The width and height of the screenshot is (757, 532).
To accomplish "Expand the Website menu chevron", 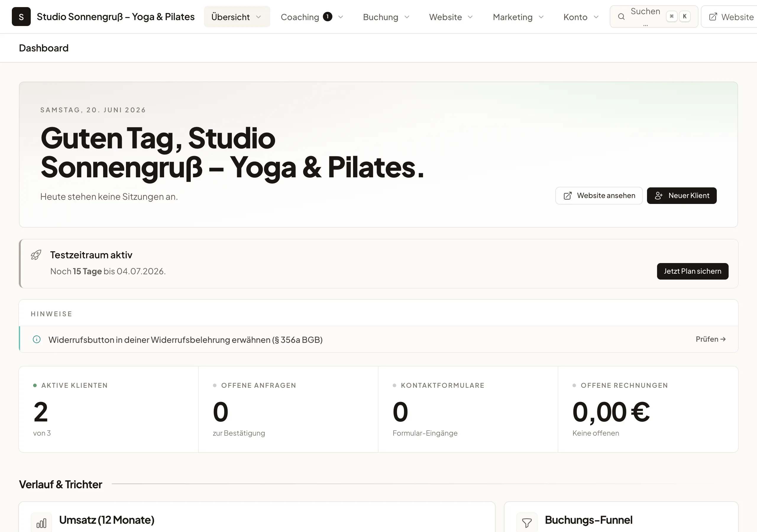I will coord(470,17).
